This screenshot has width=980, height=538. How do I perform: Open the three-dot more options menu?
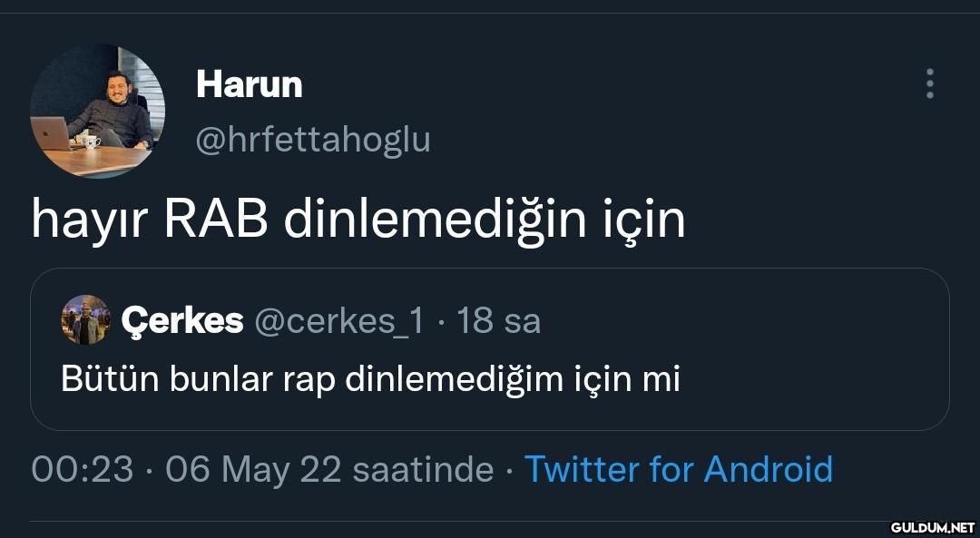[x=929, y=83]
